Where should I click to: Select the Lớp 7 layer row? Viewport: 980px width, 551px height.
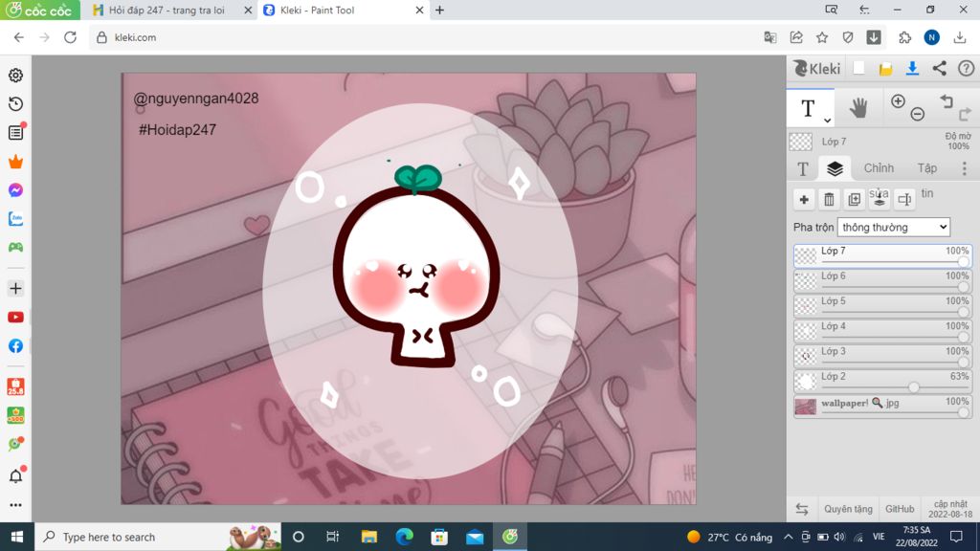[882, 256]
